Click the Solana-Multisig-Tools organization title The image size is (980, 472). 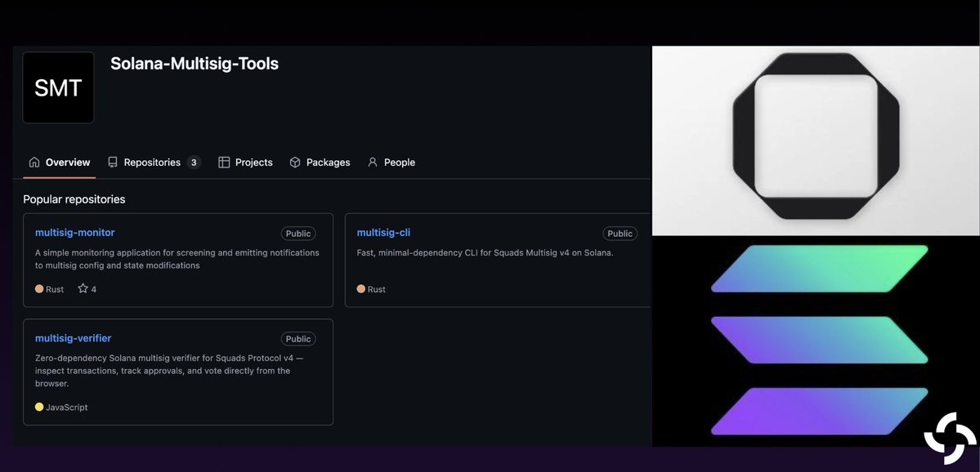[195, 63]
